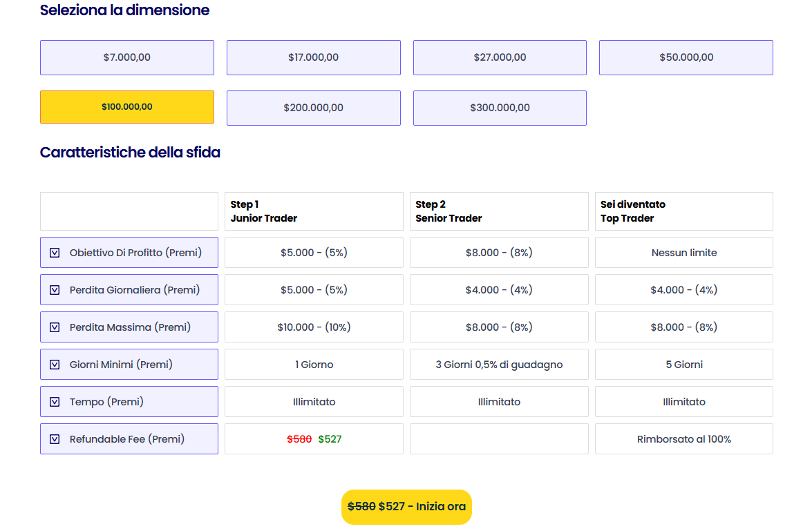The height and width of the screenshot is (531, 812).
Task: Click chevron icon beside Obiettivo Di Profitto
Action: click(55, 253)
